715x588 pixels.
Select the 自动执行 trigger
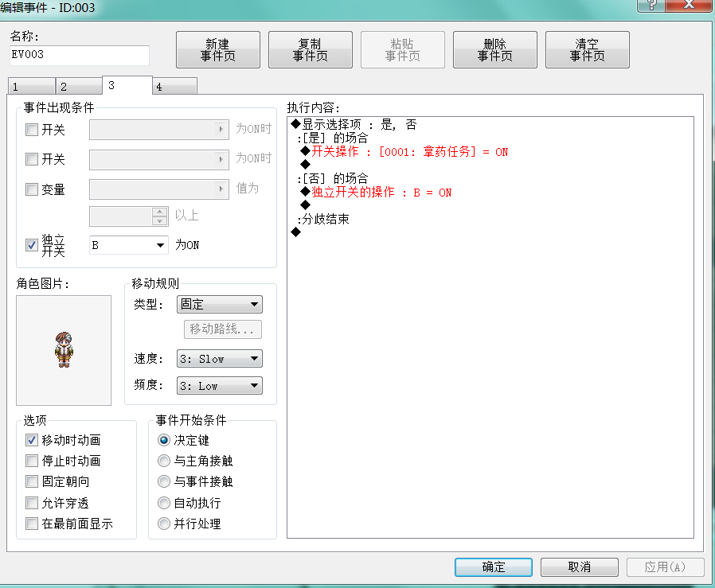164,503
